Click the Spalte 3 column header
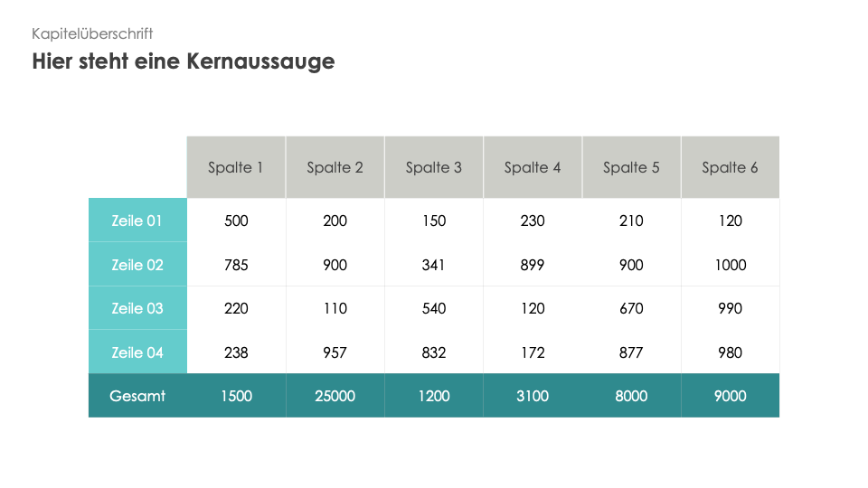This screenshot has height=488, width=868. (434, 167)
